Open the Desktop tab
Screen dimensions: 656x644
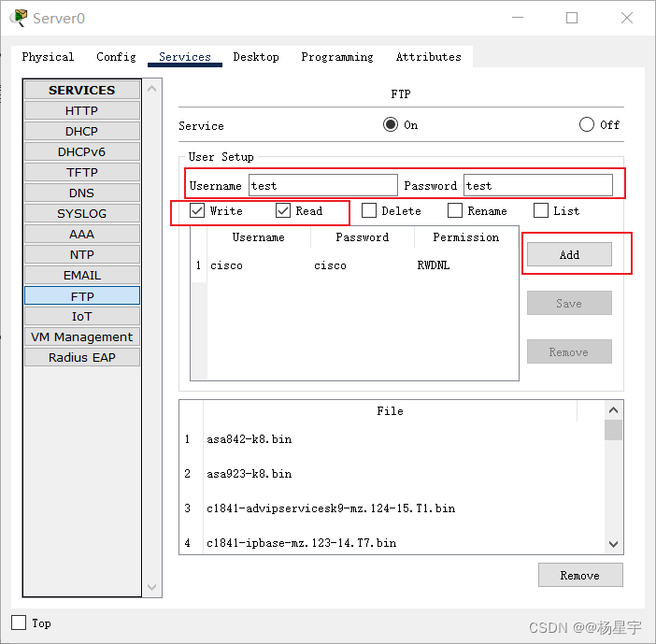click(256, 57)
